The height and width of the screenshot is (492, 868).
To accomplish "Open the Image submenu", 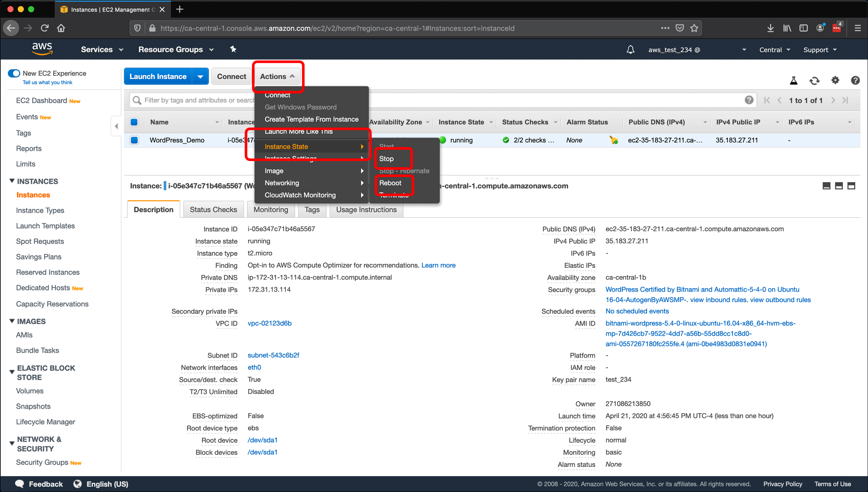I will point(312,171).
